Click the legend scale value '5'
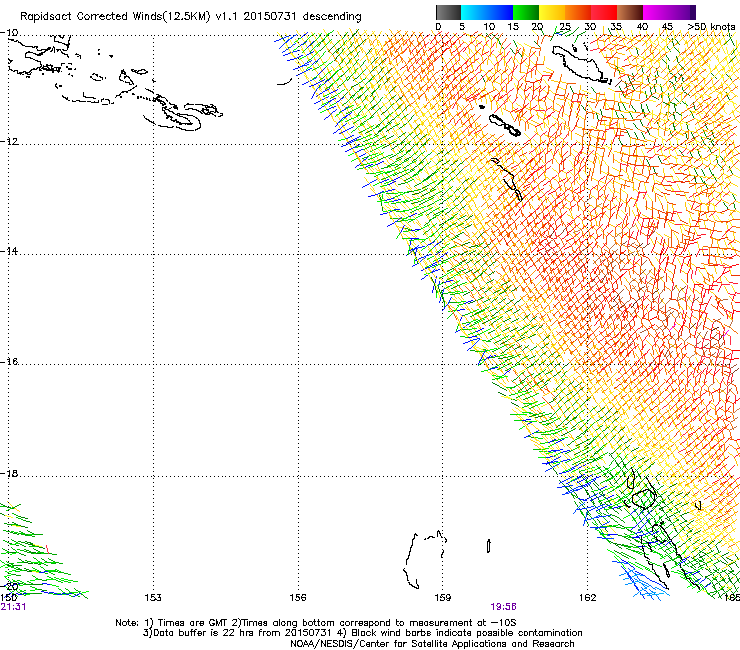Screen dimensions: 740x650 (x=462, y=26)
